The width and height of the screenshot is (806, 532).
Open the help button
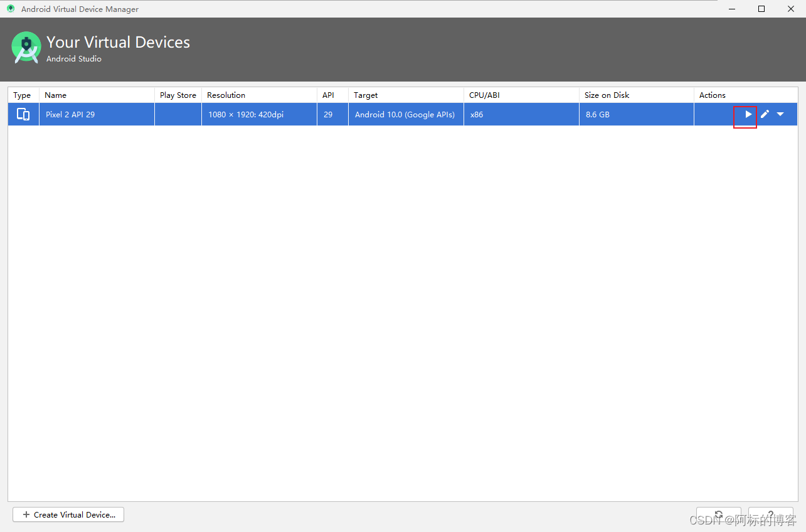pyautogui.click(x=771, y=514)
